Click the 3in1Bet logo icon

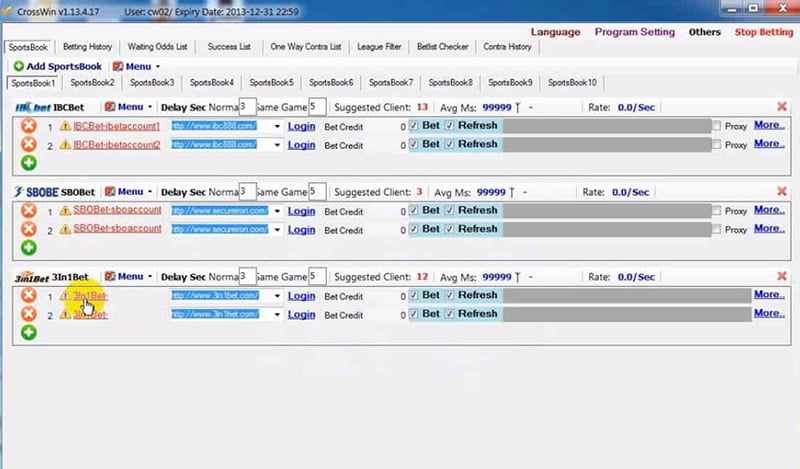[x=32, y=277]
